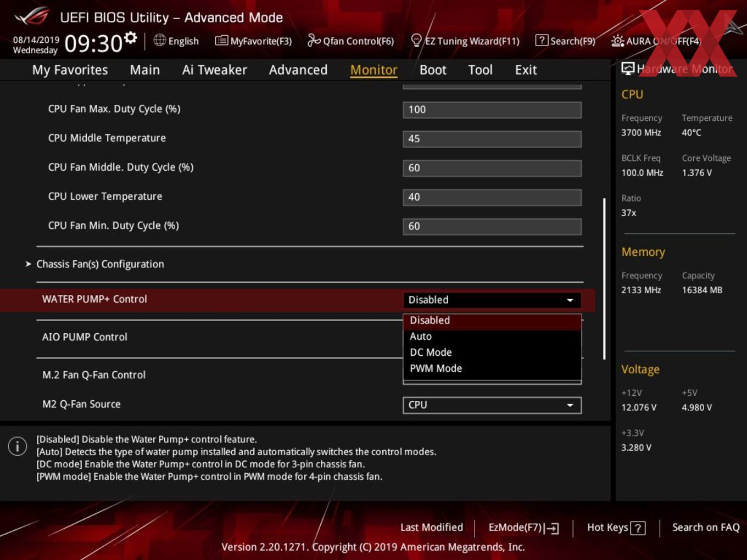The height and width of the screenshot is (560, 747).
Task: Open the WATER PUMP+ Control dropdown
Action: 492,300
